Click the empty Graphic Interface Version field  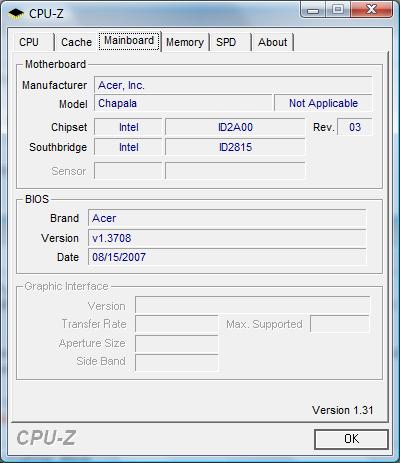pos(253,305)
